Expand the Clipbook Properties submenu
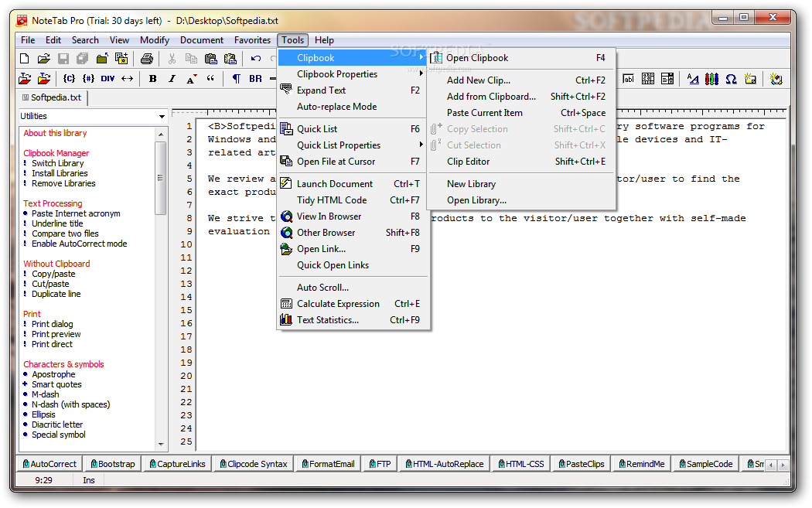This screenshot has width=812, height=508. [x=353, y=74]
